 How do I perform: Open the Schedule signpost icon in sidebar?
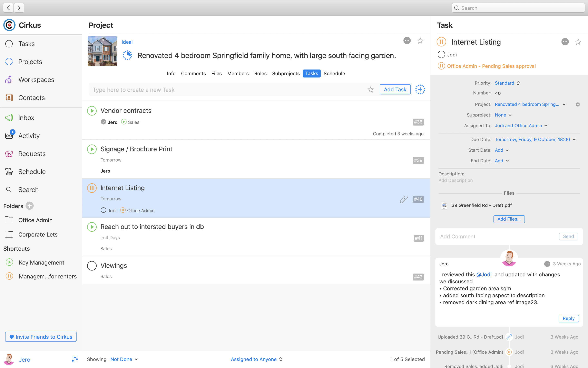(x=9, y=172)
